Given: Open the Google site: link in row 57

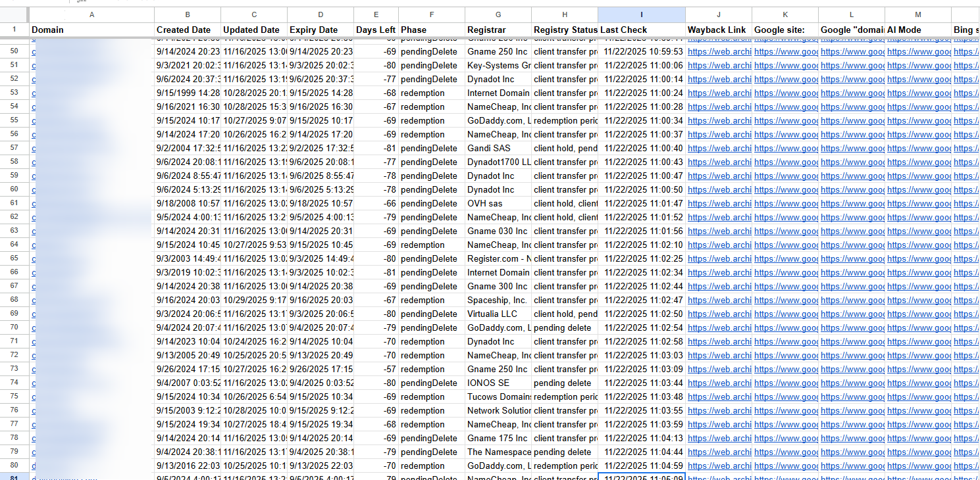Looking at the screenshot, I should click(785, 148).
